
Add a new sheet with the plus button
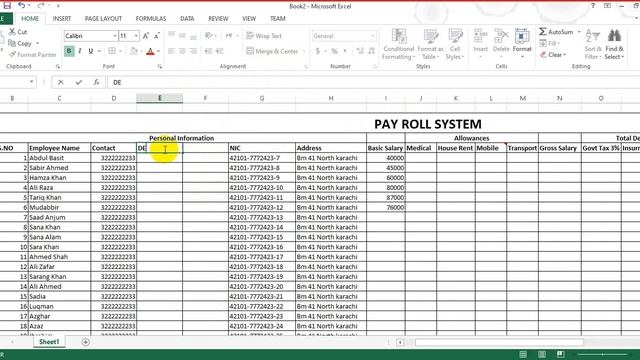coord(85,342)
